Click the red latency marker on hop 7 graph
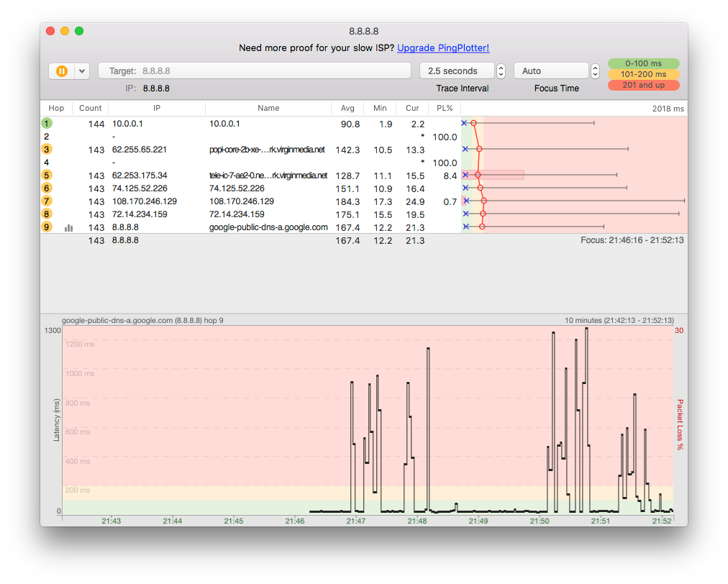728x584 pixels. 484,201
